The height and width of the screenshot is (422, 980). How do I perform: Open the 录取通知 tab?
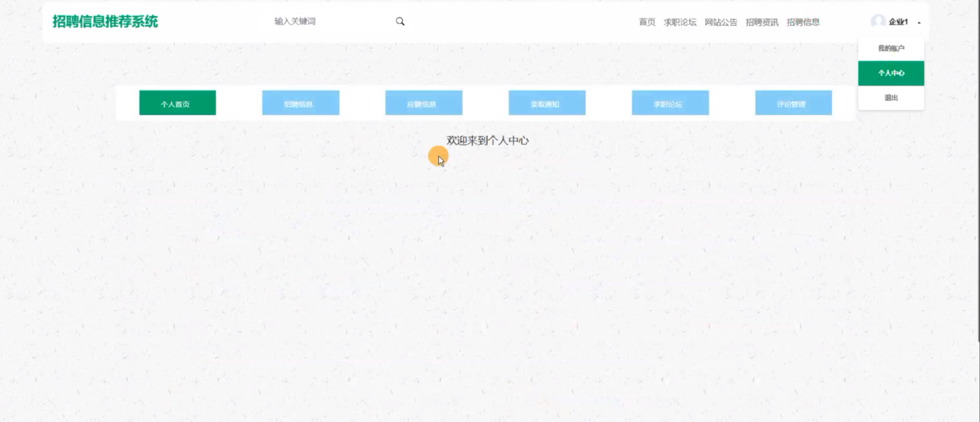click(547, 103)
